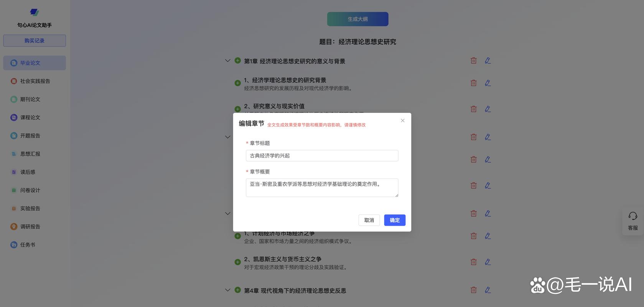Click green plus icon for 第4章

tap(237, 290)
